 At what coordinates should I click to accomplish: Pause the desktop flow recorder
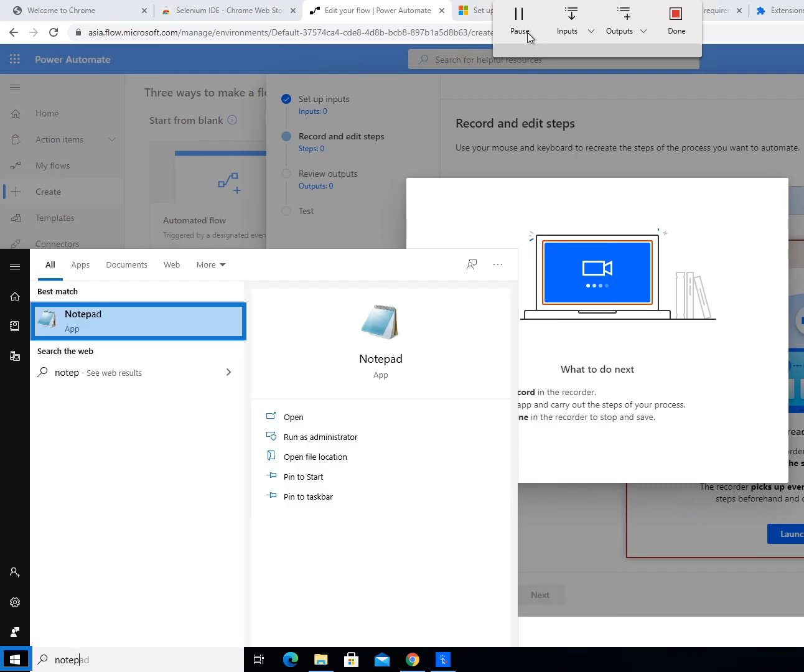click(x=519, y=21)
